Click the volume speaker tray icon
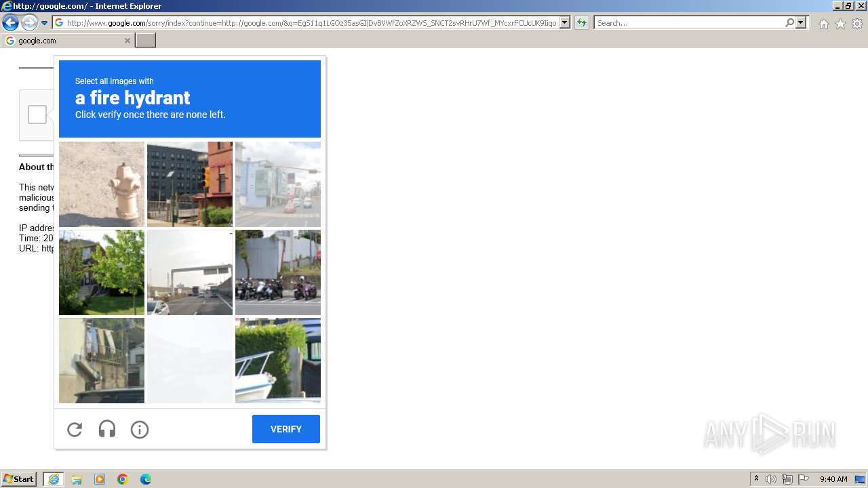This screenshot has width=868, height=488. [x=771, y=479]
